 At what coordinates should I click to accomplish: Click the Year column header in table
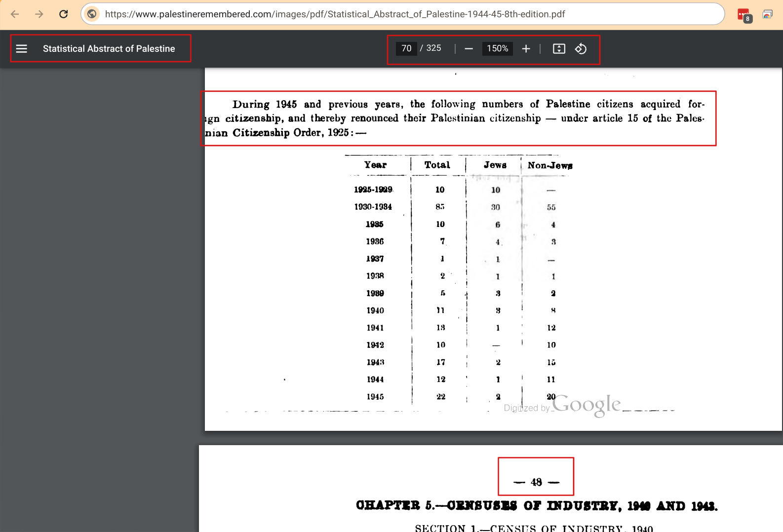tap(376, 165)
